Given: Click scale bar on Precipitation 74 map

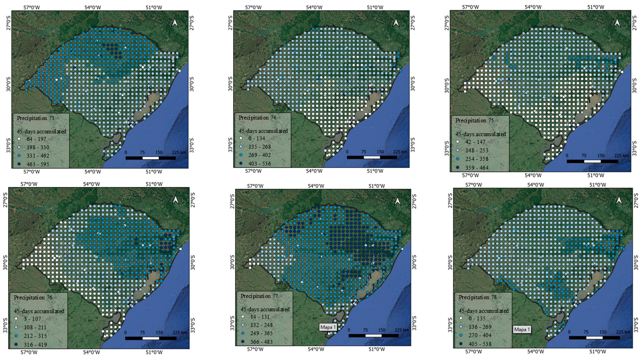Looking at the screenshot, I should coord(372,157).
